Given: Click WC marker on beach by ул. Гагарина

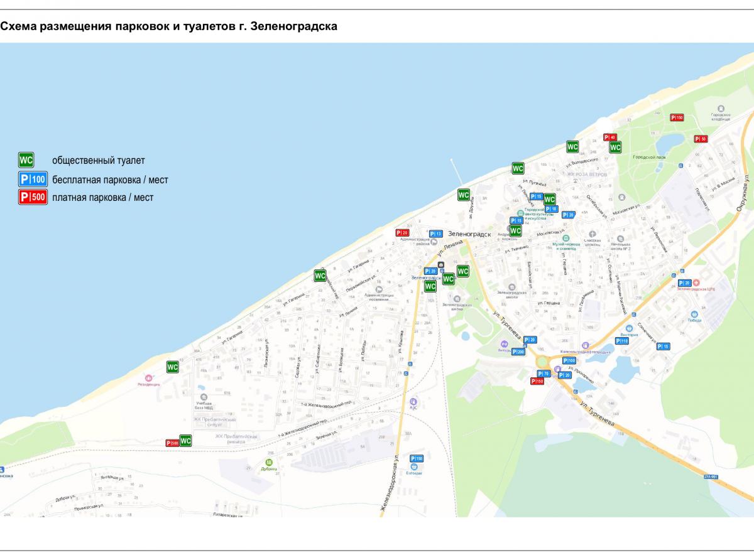Looking at the screenshot, I should [320, 276].
